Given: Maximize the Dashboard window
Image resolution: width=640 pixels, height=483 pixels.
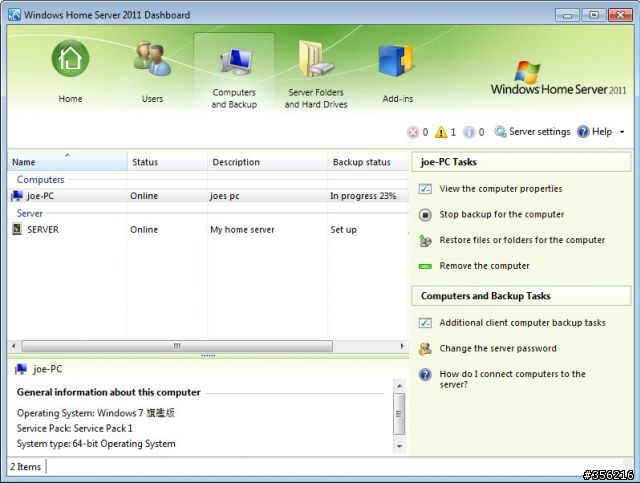Looking at the screenshot, I should tap(593, 15).
